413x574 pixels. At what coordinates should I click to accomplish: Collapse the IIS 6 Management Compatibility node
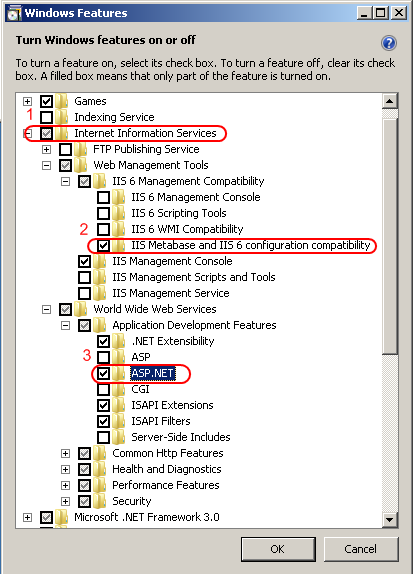click(x=66, y=181)
